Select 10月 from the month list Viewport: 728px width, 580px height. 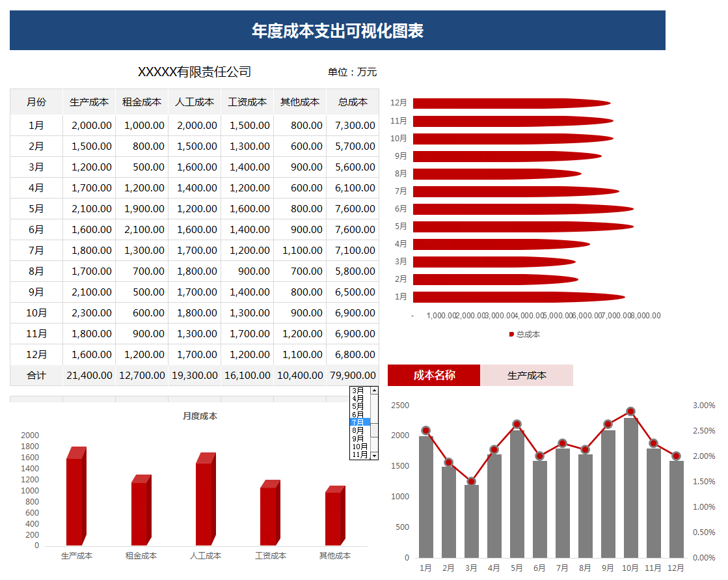(359, 445)
